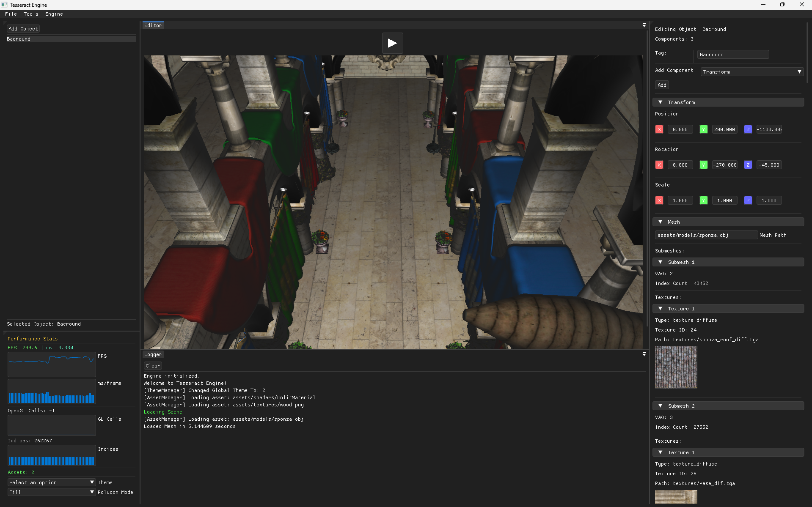Open the Theme selection dropdown
Viewport: 812px width, 507px height.
[x=52, y=482]
